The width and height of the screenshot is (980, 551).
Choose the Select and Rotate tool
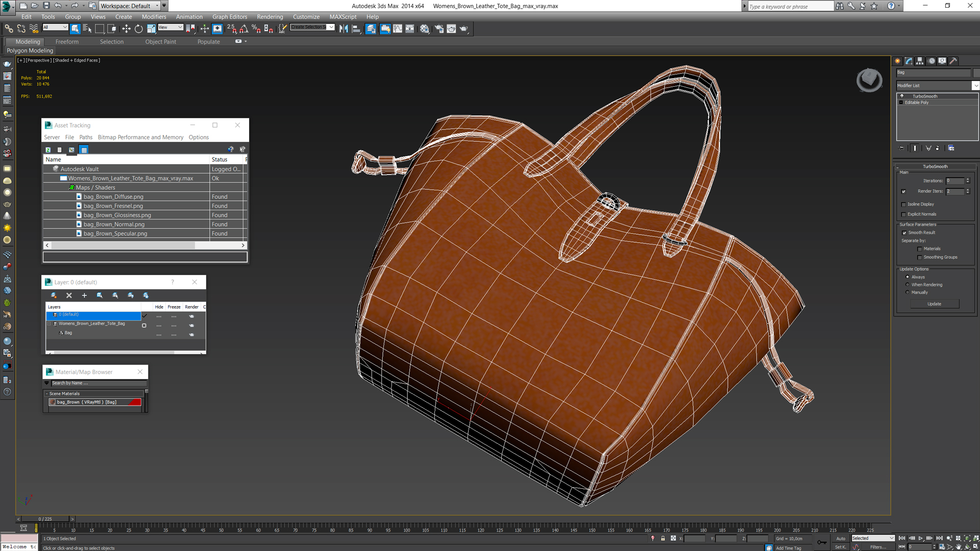(x=139, y=29)
